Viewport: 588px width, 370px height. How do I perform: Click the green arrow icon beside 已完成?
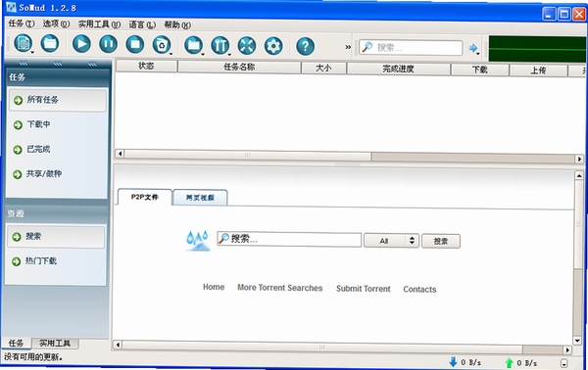coord(18,150)
